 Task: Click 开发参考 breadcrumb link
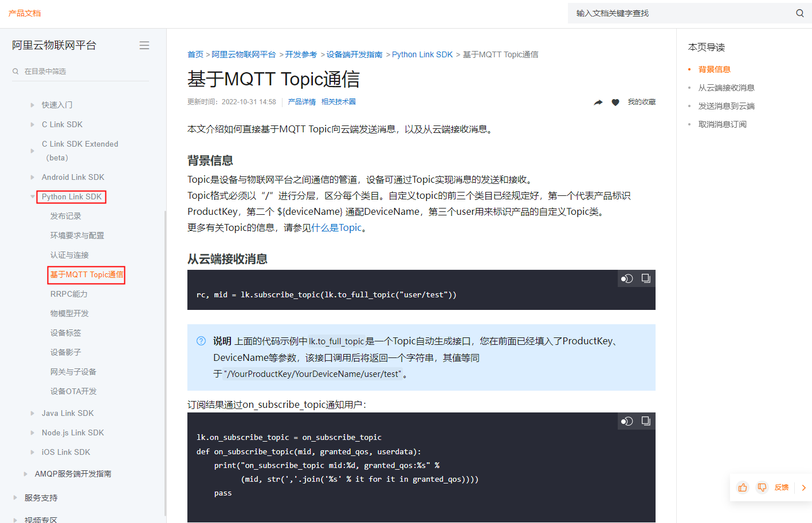coord(301,54)
